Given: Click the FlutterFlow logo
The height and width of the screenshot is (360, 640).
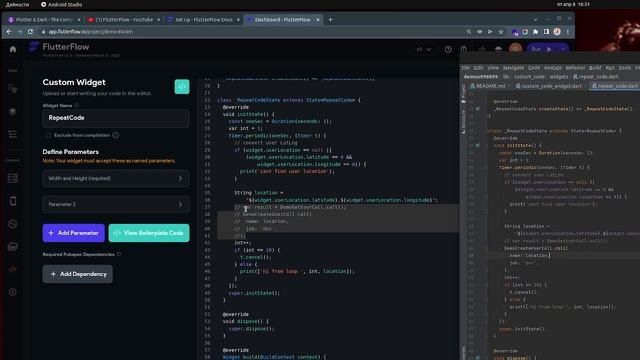Looking at the screenshot, I should (x=34, y=47).
